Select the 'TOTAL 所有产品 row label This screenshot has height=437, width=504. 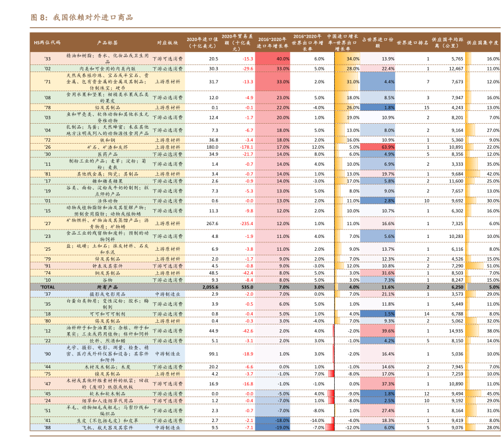point(107,287)
